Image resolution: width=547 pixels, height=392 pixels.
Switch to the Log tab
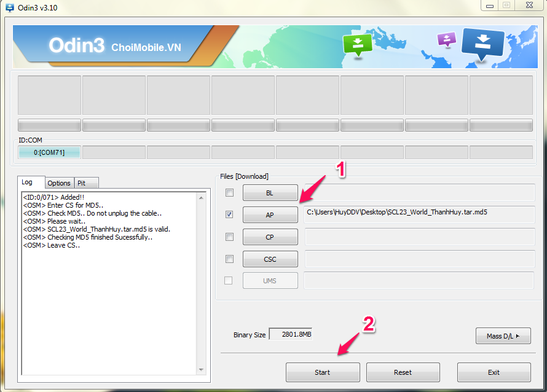pos(31,182)
